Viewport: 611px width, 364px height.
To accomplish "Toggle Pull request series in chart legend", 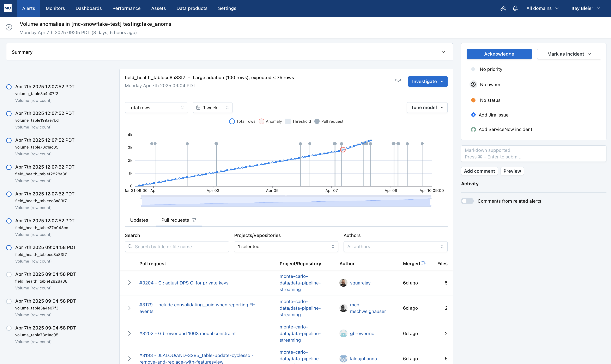I will [329, 121].
